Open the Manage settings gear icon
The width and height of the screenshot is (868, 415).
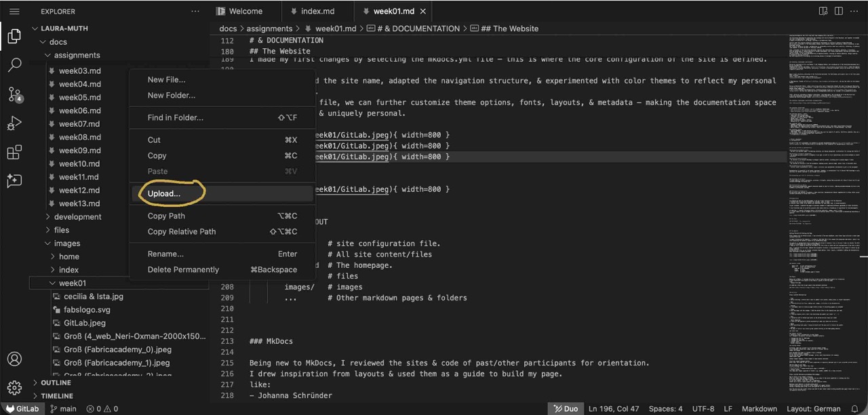14,388
